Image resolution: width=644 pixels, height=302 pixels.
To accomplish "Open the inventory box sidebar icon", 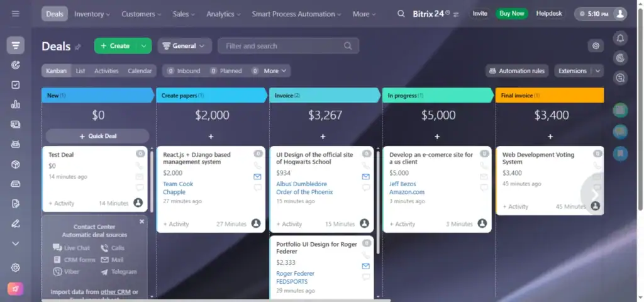I will [16, 164].
